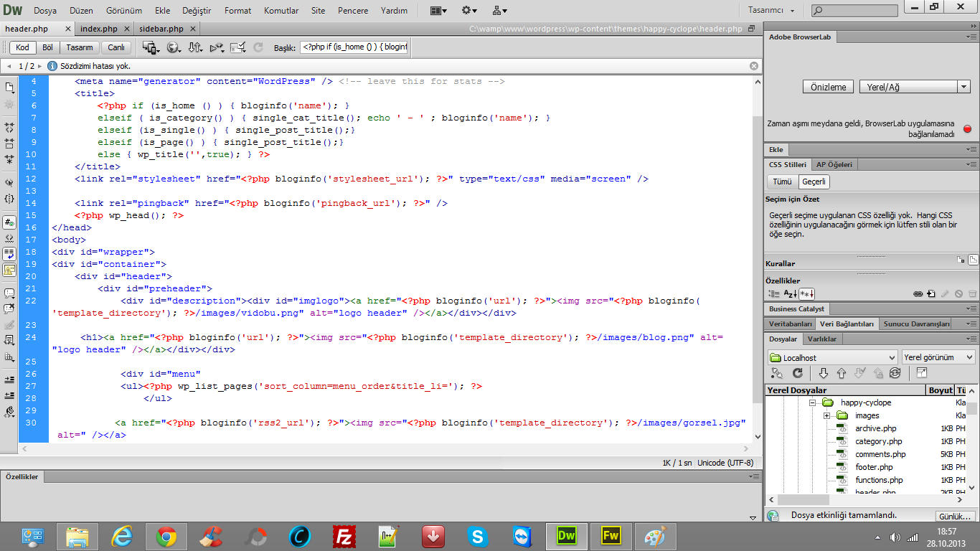This screenshot has width=980, height=551.
Task: Expand the images folder in file tree
Action: click(826, 415)
